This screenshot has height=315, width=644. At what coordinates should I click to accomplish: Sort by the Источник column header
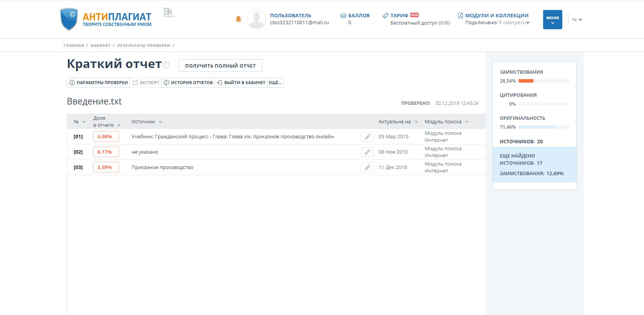click(x=147, y=122)
